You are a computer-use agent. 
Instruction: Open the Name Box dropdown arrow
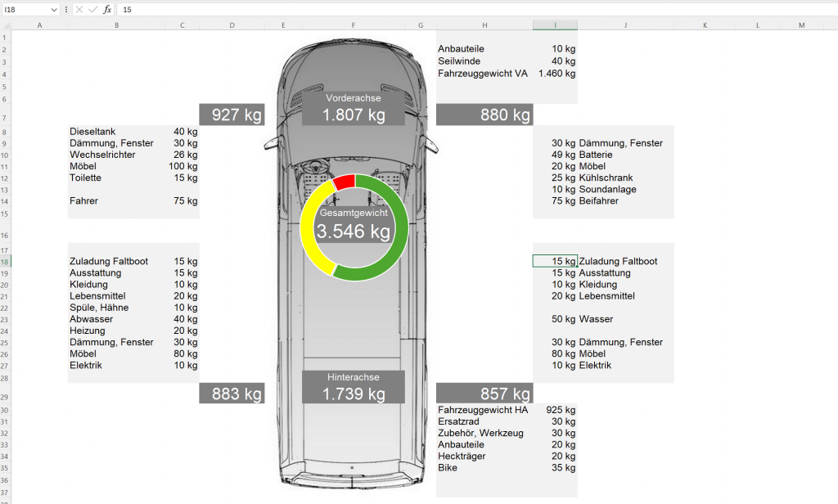pyautogui.click(x=54, y=9)
